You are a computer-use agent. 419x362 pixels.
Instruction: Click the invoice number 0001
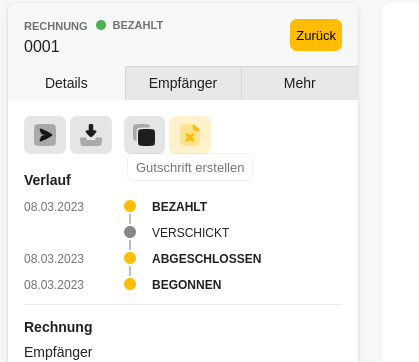click(42, 46)
